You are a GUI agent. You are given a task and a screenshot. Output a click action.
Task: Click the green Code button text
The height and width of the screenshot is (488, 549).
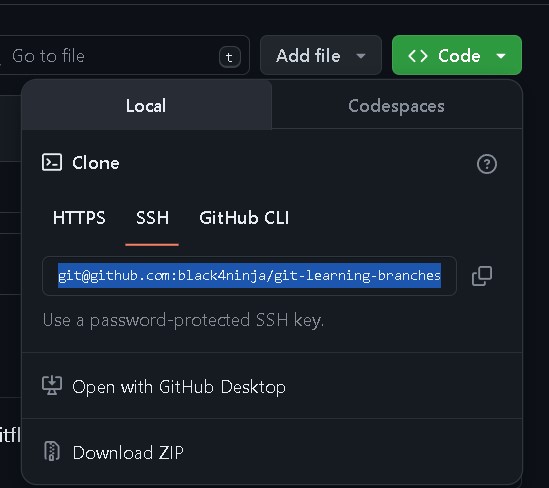pyautogui.click(x=459, y=56)
